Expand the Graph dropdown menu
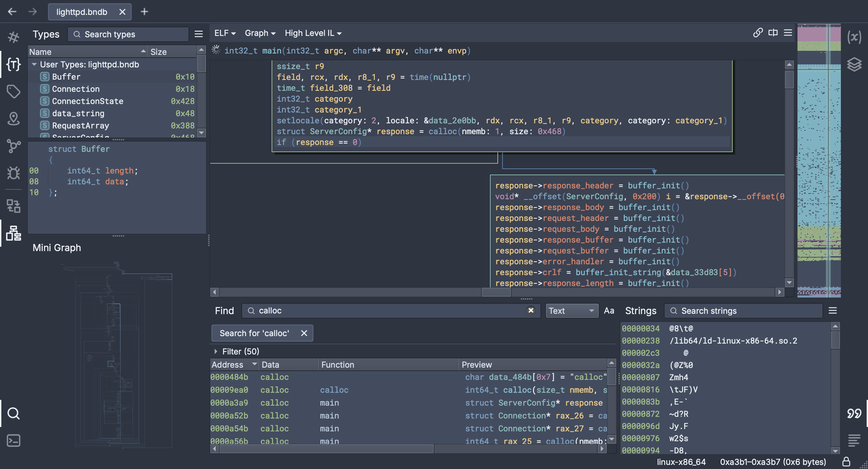Image resolution: width=868 pixels, height=469 pixels. coord(259,33)
